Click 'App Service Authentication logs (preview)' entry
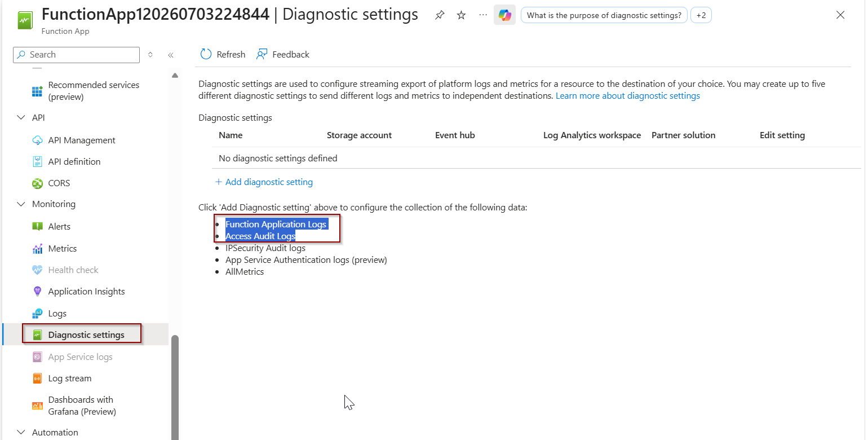Viewport: 868px width, 440px height. [x=306, y=260]
